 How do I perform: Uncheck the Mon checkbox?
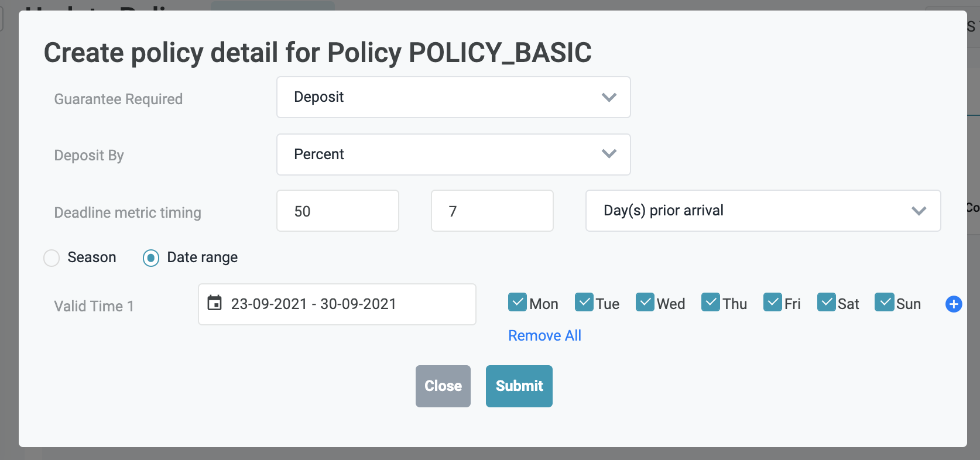click(518, 303)
